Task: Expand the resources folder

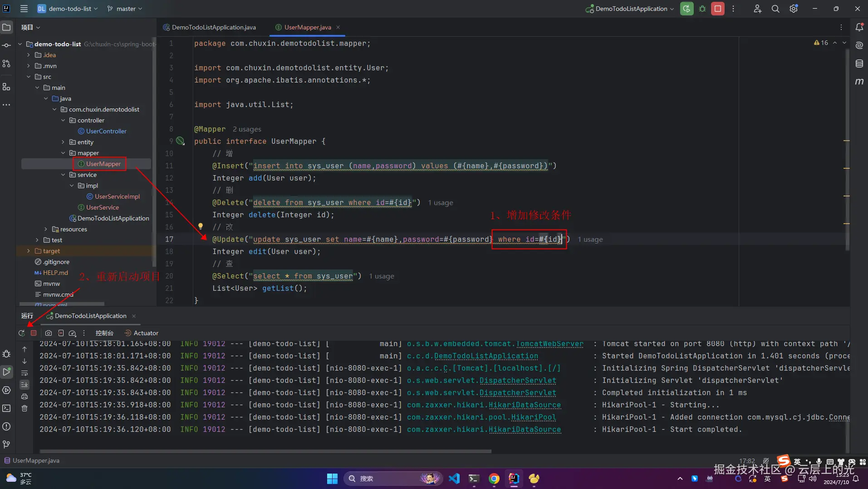Action: 46,229
